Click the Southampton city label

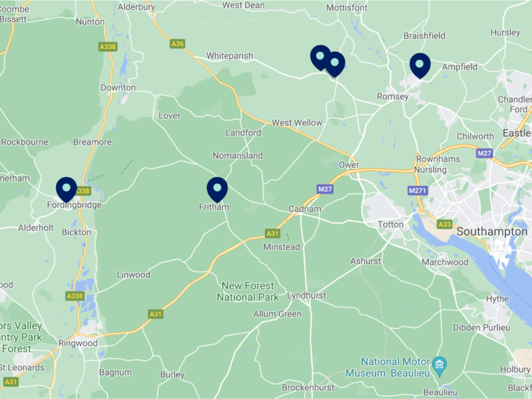(x=492, y=231)
